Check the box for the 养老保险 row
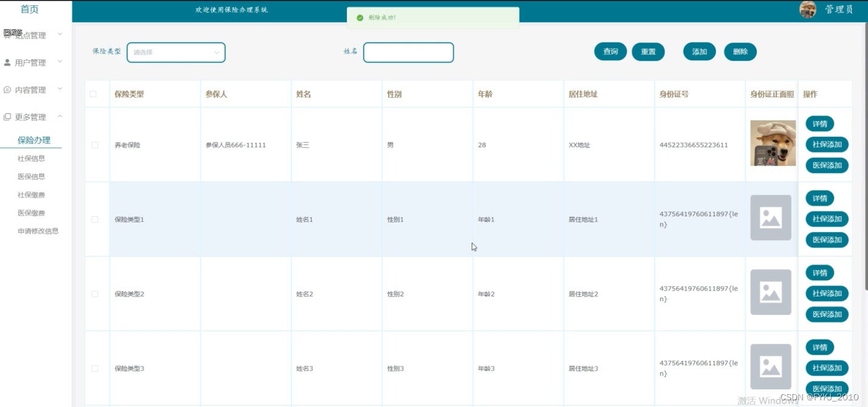This screenshot has width=868, height=407. (x=95, y=145)
